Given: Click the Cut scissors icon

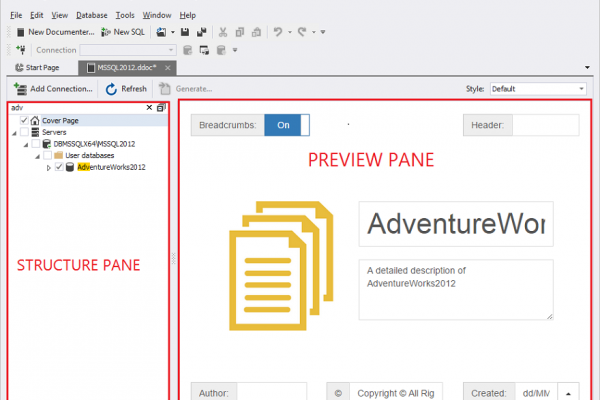Looking at the screenshot, I should pos(223,32).
